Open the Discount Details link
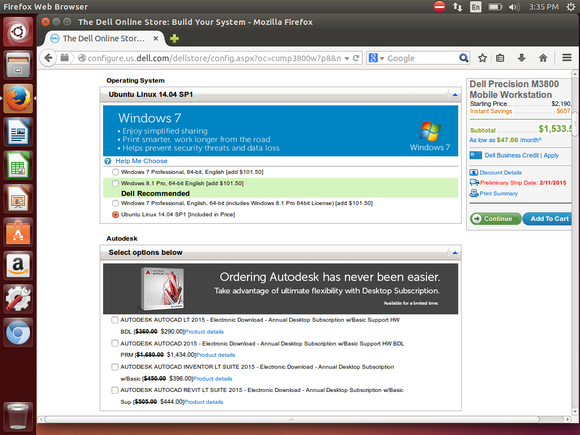The width and height of the screenshot is (580, 435). [x=500, y=173]
